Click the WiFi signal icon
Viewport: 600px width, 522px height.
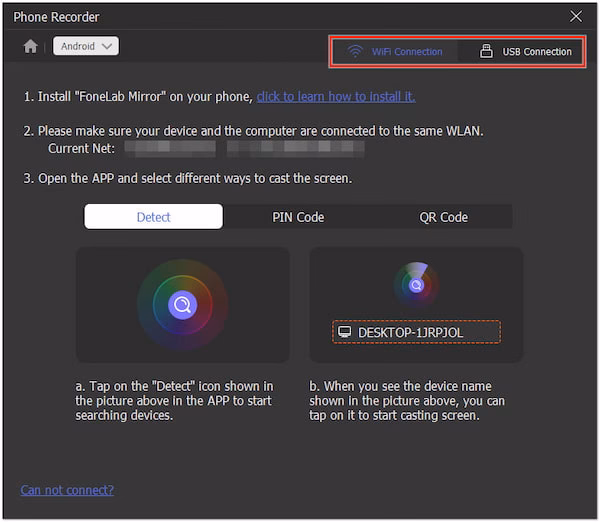(354, 51)
